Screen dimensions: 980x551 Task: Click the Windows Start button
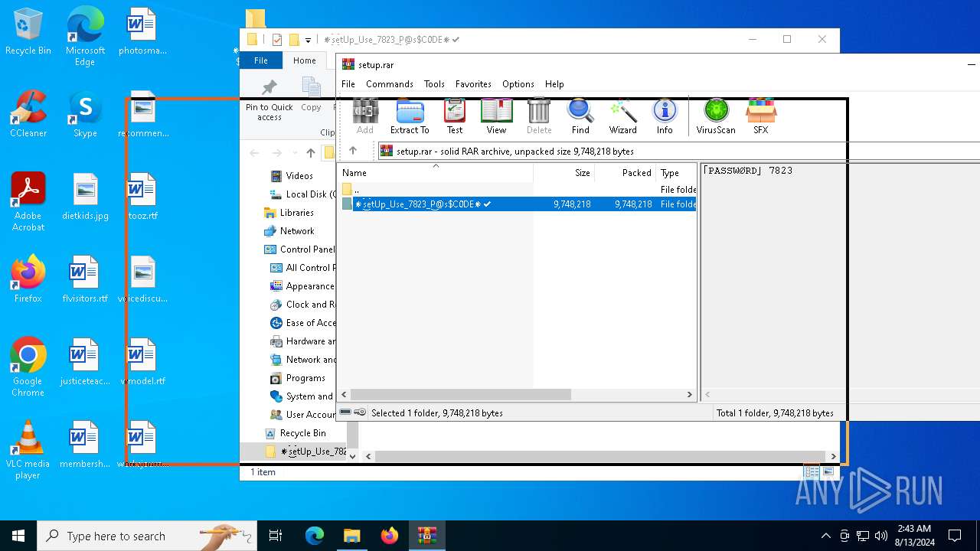coord(18,536)
